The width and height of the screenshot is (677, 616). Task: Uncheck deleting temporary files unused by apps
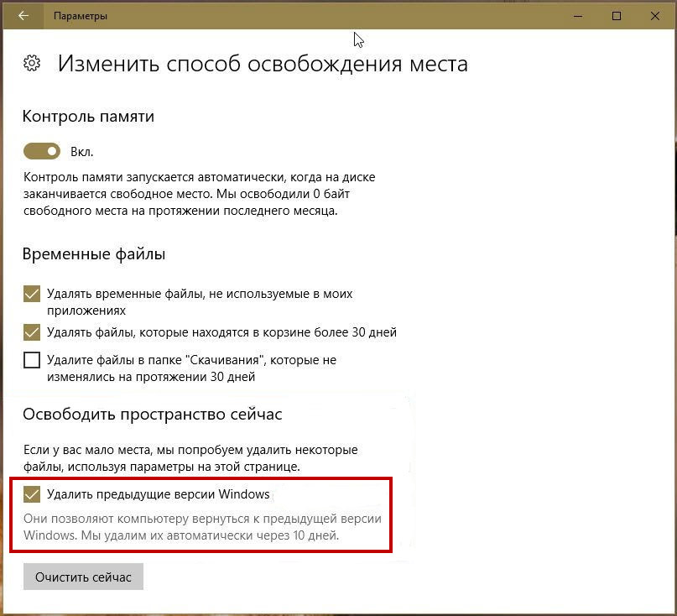pyautogui.click(x=32, y=294)
